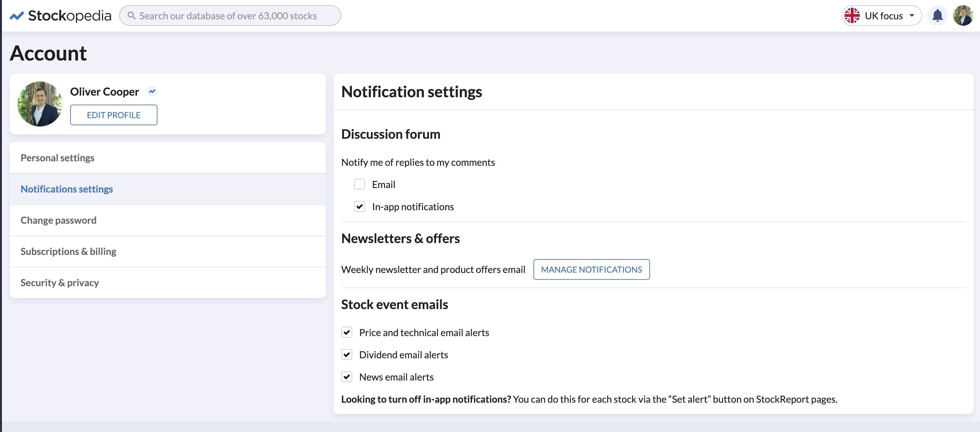This screenshot has width=980, height=432.
Task: Go to Subscriptions & billing
Action: 68,251
